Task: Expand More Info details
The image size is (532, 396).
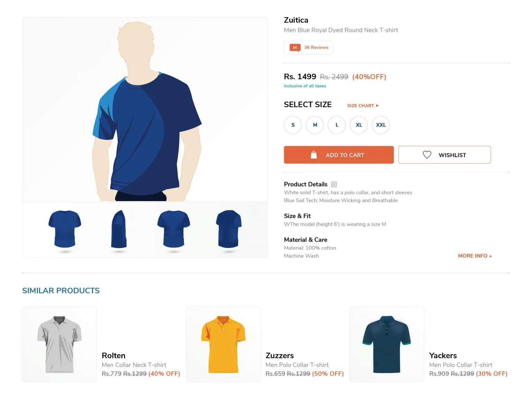Action: [475, 256]
